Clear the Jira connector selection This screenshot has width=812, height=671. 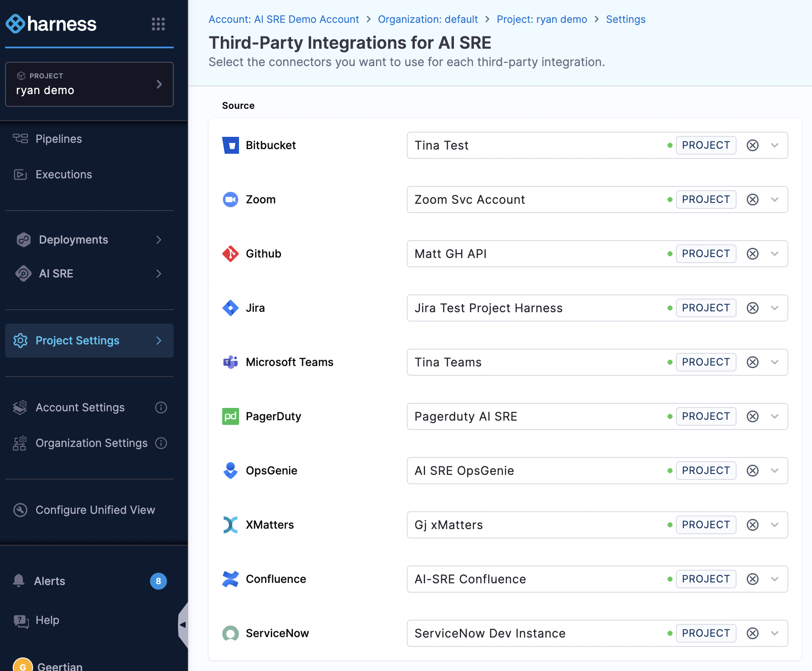753,308
